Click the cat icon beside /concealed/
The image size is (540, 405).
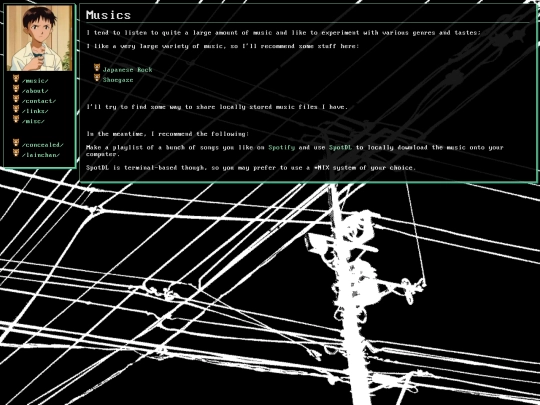(x=16, y=143)
